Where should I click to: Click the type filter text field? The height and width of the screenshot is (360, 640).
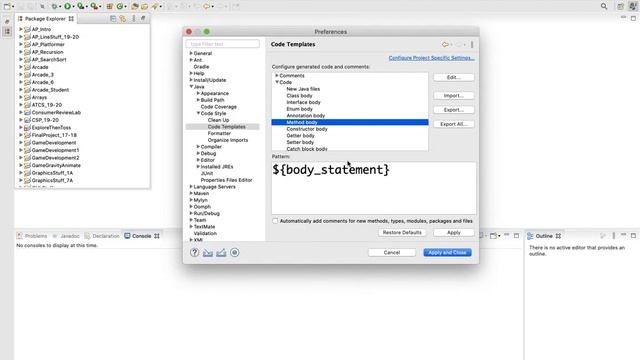pyautogui.click(x=222, y=44)
